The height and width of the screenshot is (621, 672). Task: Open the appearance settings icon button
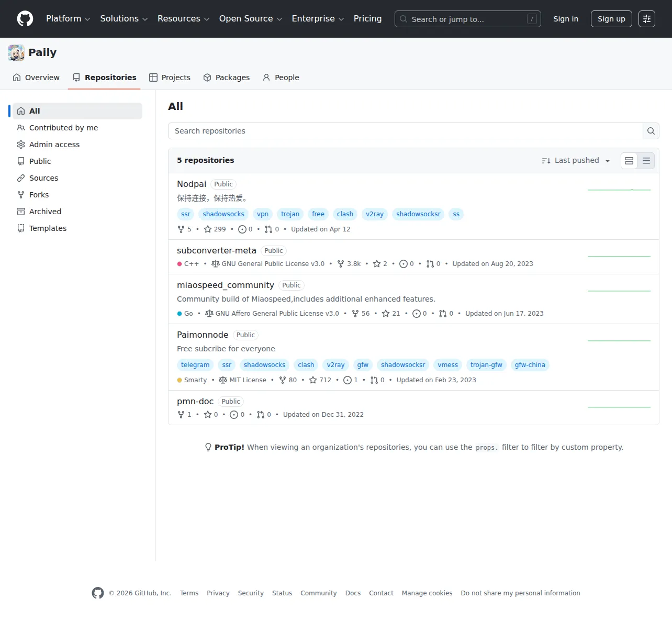647,19
